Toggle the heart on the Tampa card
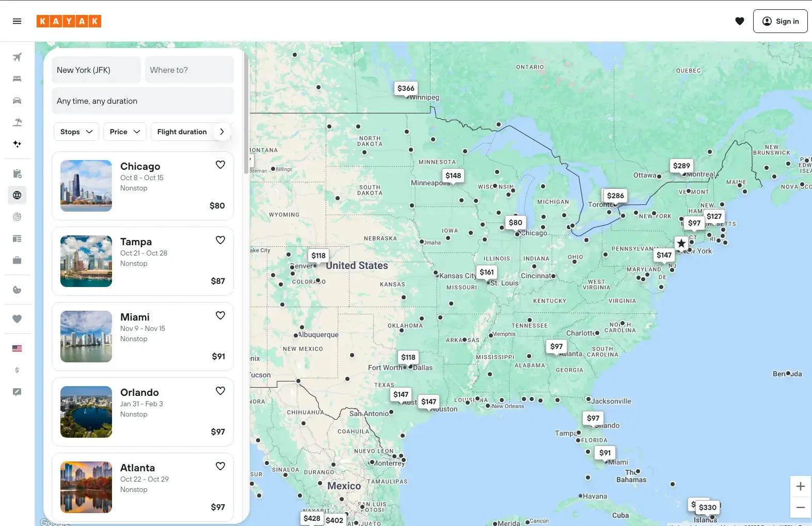This screenshot has width=812, height=526. tap(220, 240)
